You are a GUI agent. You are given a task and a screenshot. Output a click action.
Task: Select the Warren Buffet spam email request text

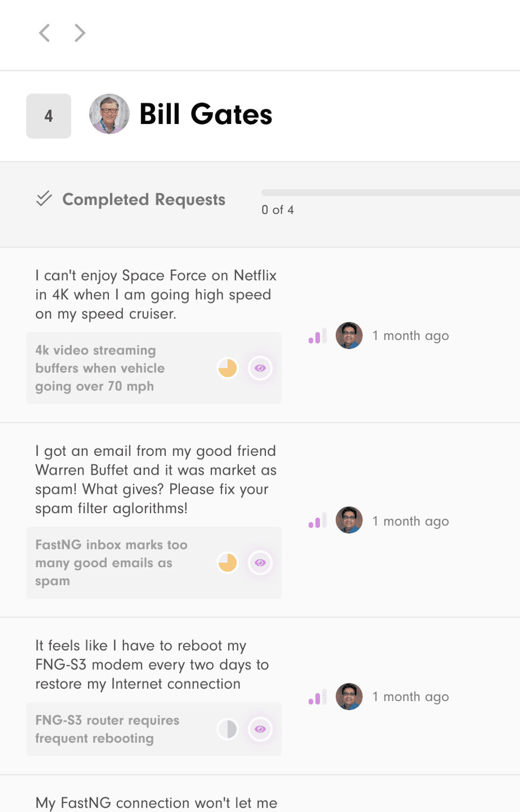156,480
